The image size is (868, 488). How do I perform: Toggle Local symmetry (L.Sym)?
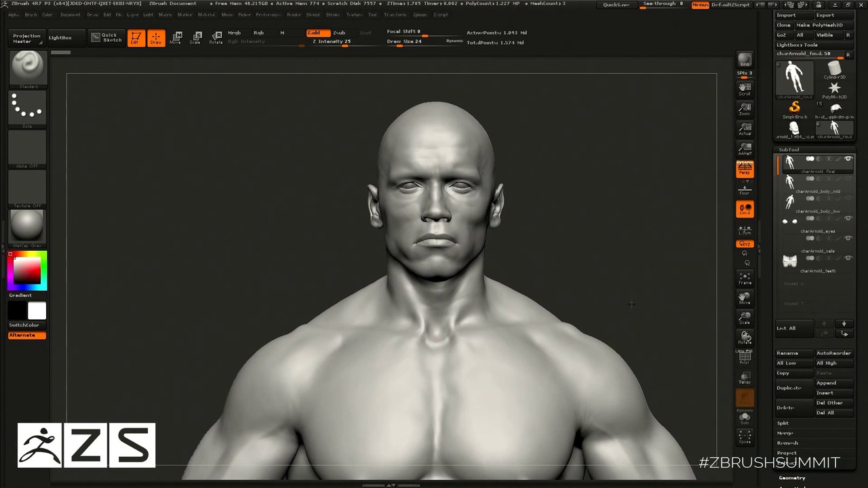(x=745, y=230)
